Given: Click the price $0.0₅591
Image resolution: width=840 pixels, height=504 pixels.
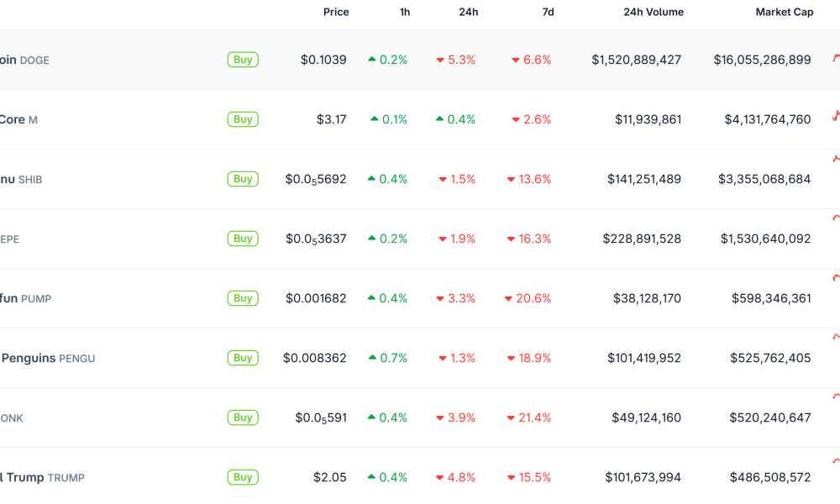Looking at the screenshot, I should pos(321,417).
